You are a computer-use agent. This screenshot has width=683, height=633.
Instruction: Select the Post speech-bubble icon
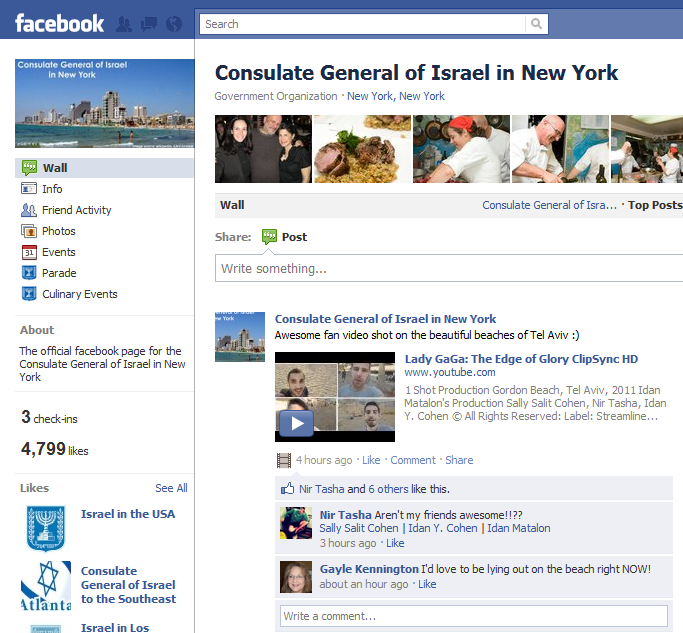point(269,237)
